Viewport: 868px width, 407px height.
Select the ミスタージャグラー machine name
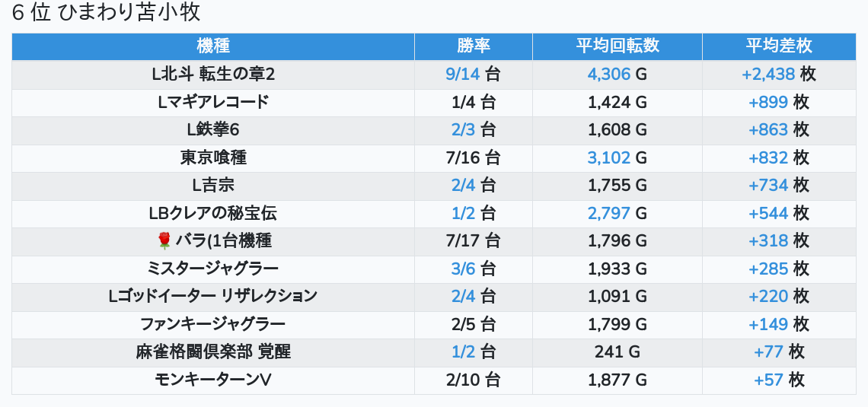[x=213, y=269]
